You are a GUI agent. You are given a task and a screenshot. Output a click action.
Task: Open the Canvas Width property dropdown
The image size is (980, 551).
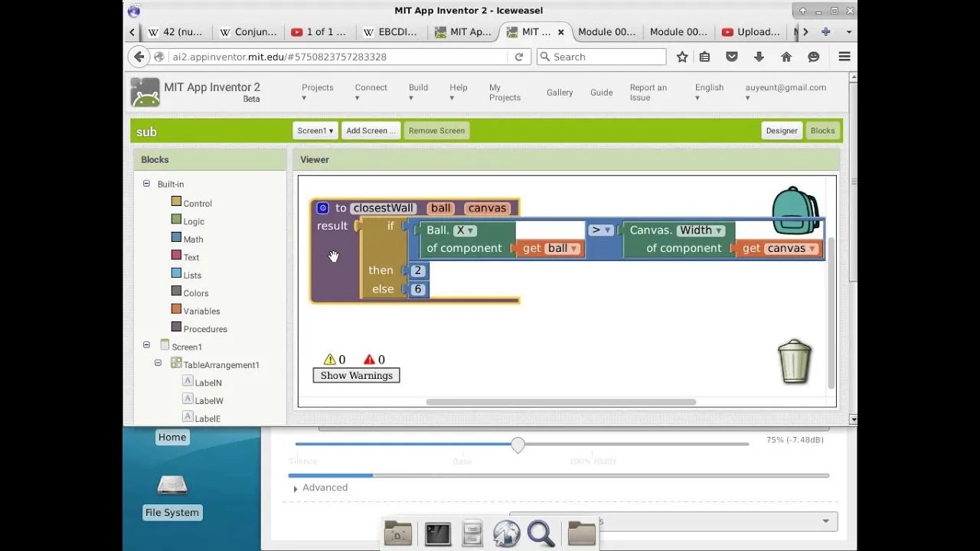pos(701,230)
